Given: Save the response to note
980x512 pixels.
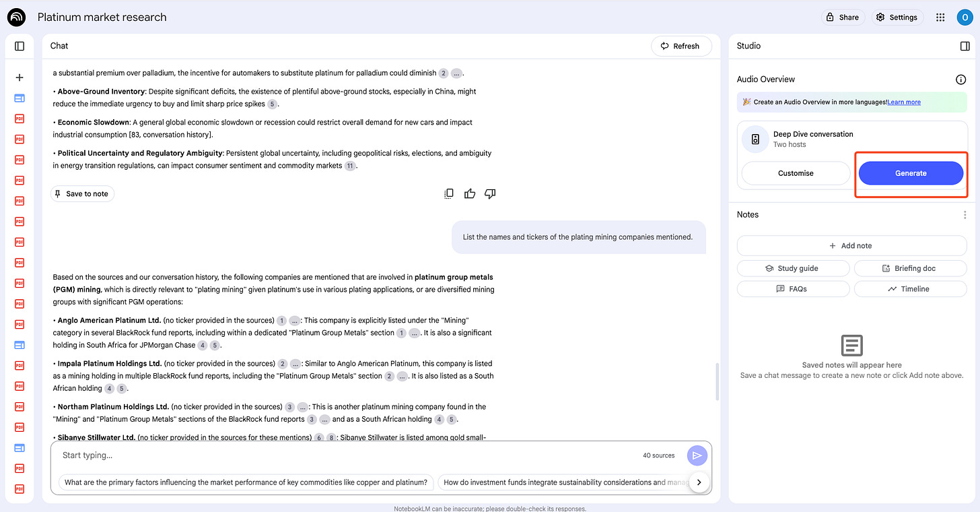Looking at the screenshot, I should [82, 194].
